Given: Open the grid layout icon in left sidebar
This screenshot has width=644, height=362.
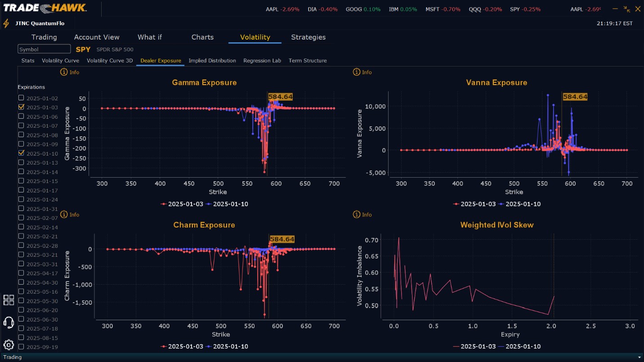Looking at the screenshot, I should 9,300.
